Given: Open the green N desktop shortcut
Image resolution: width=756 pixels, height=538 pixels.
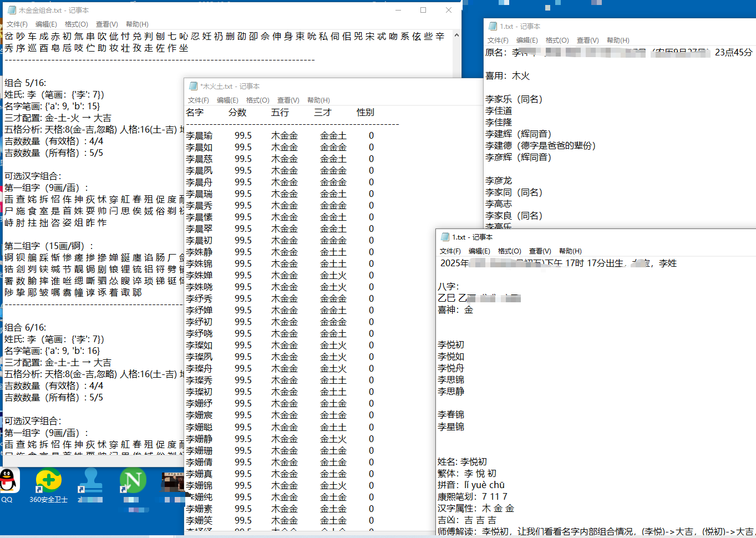Looking at the screenshot, I should coord(133,480).
